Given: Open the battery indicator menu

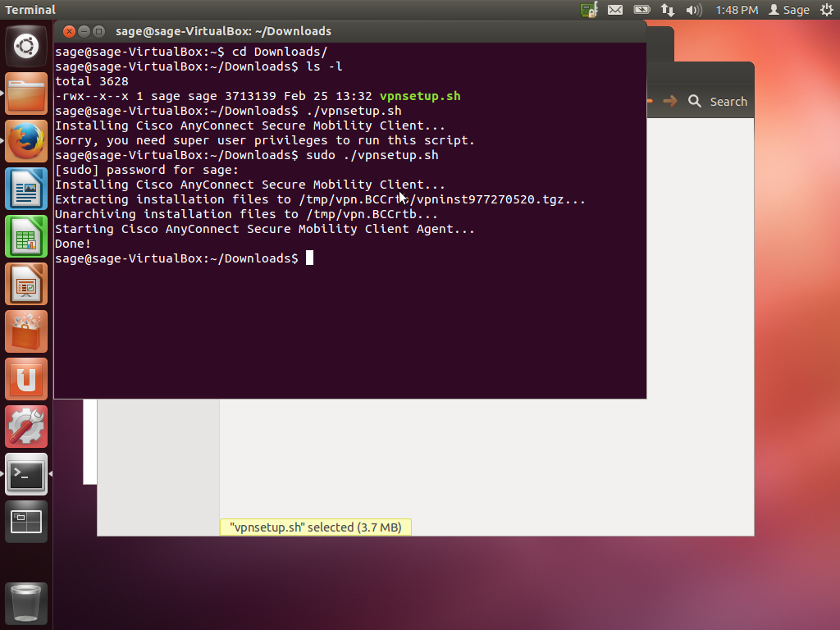Looking at the screenshot, I should click(641, 10).
